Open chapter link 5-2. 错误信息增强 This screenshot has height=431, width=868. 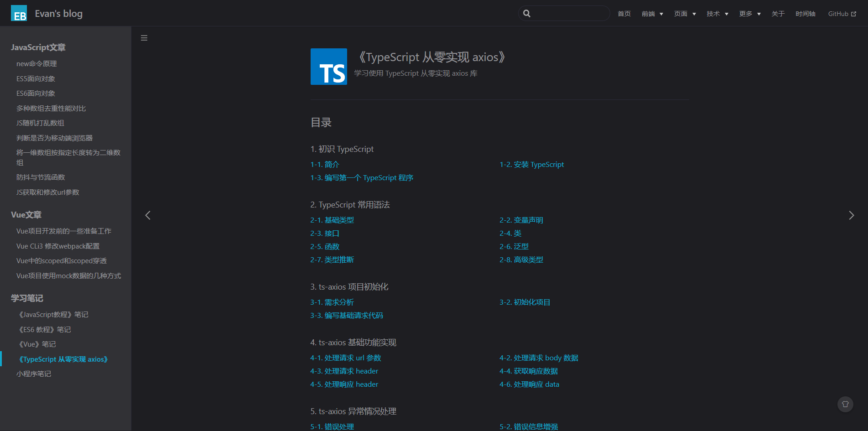point(529,427)
